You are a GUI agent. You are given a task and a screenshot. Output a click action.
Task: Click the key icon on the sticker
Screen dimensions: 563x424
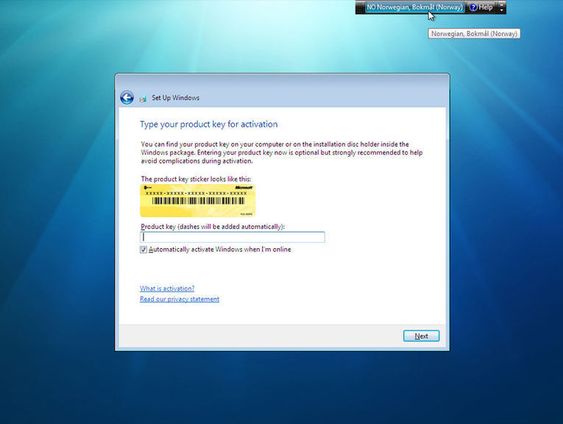point(147,188)
